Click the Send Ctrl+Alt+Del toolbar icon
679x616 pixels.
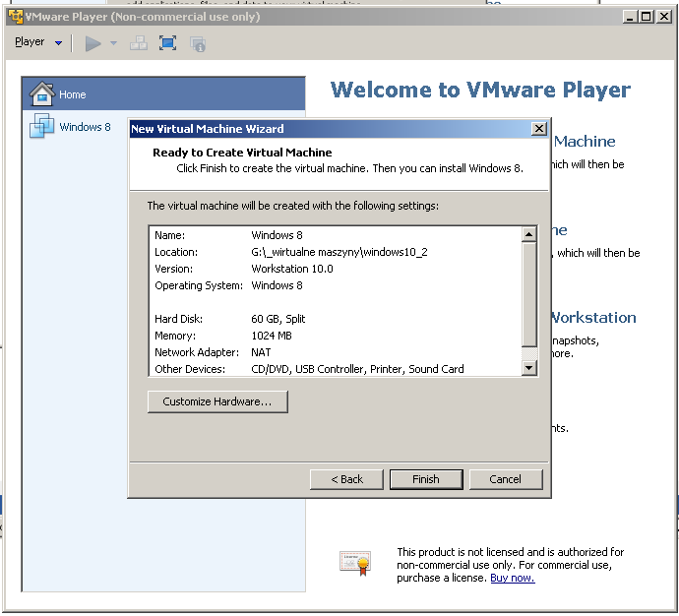pyautogui.click(x=139, y=43)
